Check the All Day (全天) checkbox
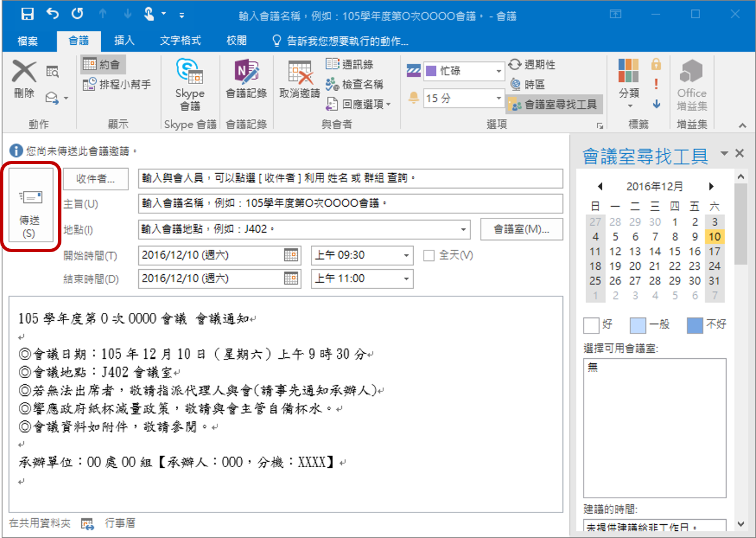 tap(429, 255)
